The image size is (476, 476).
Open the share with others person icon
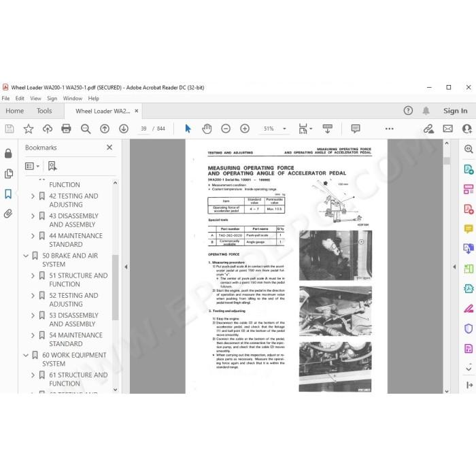click(467, 129)
